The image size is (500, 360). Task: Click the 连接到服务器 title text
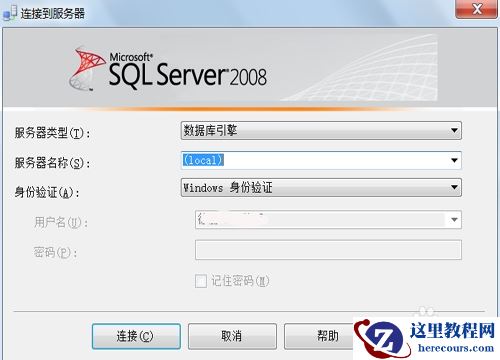click(x=53, y=14)
